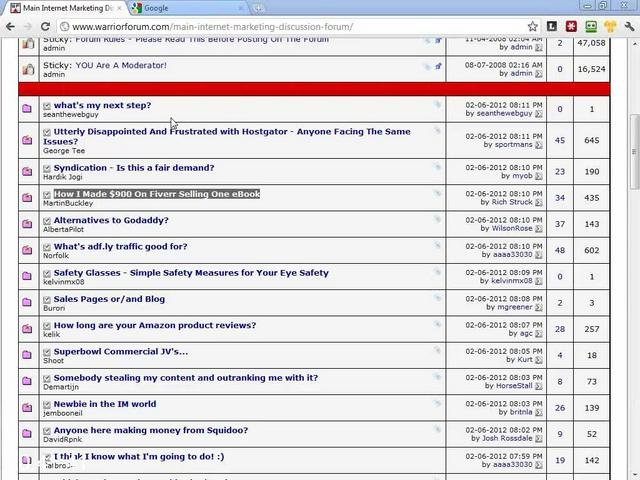Click folder icon for Syndication thread
Viewport: 640px width, 480px height.
coord(27,171)
